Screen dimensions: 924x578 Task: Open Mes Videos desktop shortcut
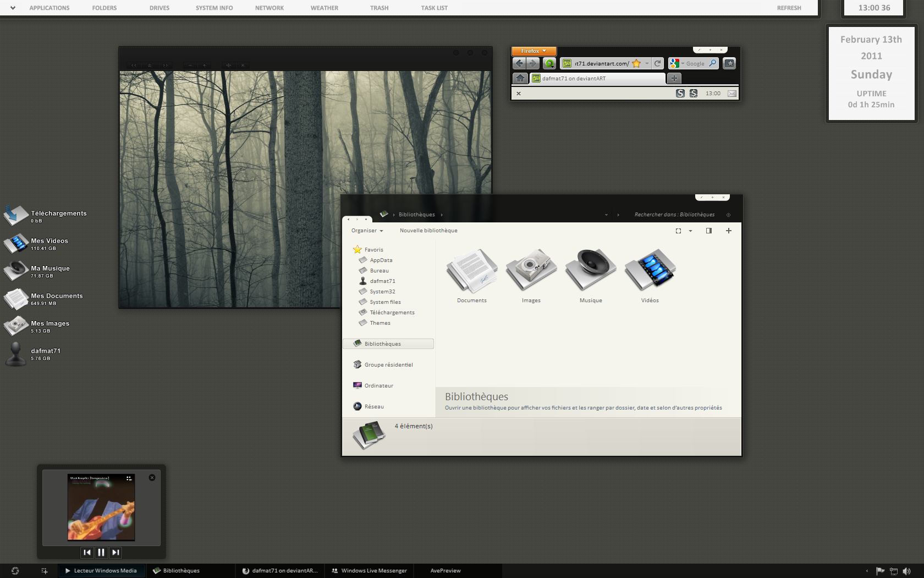pyautogui.click(x=37, y=243)
